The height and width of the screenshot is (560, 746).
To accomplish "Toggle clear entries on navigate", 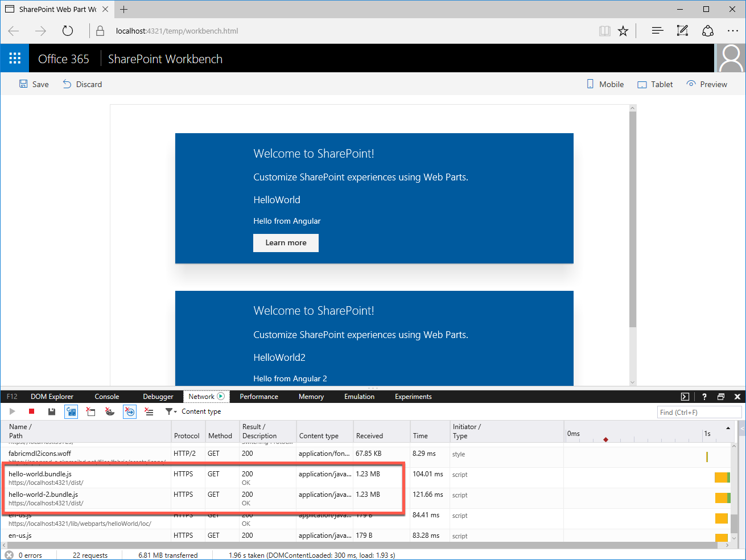I will pyautogui.click(x=130, y=411).
